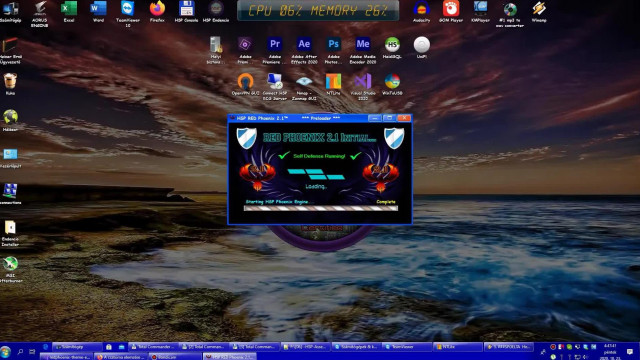Launch the NTLite desktop shortcut
Screen dimensions: 640x360
pyautogui.click(x=333, y=84)
